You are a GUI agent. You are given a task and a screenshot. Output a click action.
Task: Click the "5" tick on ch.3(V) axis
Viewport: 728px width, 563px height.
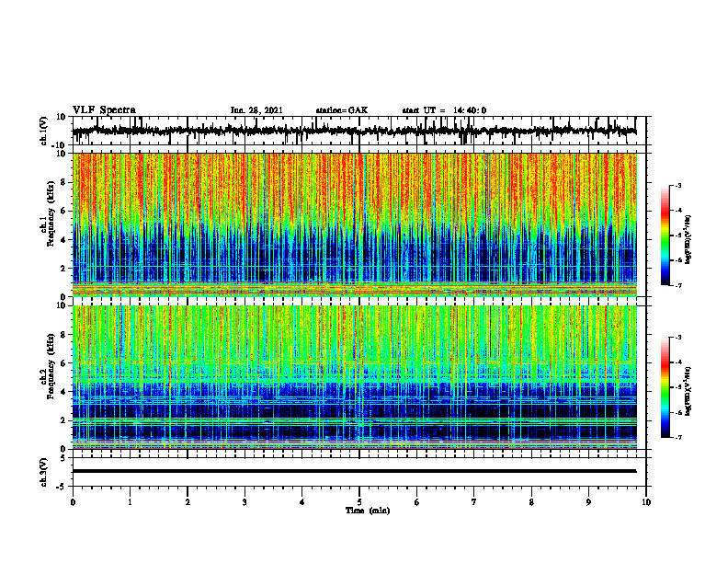(64, 457)
